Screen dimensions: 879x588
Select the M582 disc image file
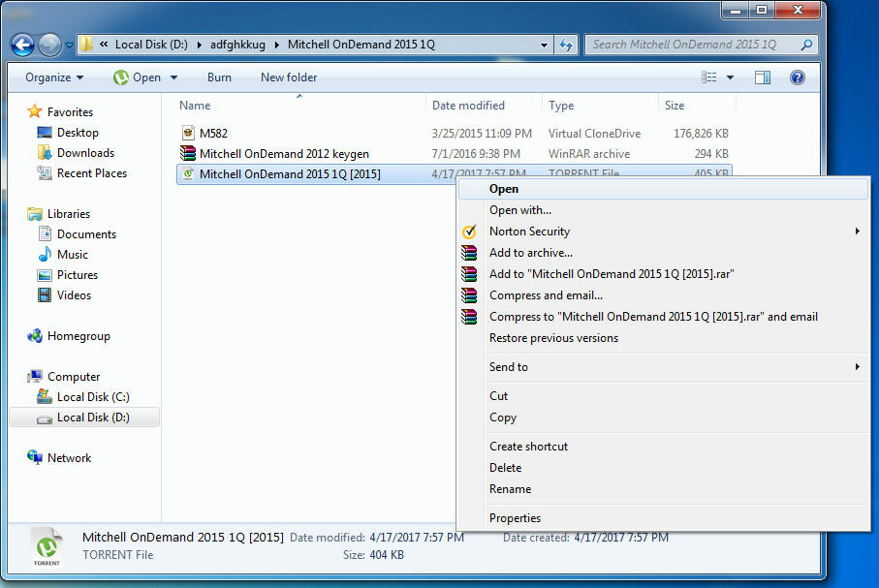coord(213,133)
